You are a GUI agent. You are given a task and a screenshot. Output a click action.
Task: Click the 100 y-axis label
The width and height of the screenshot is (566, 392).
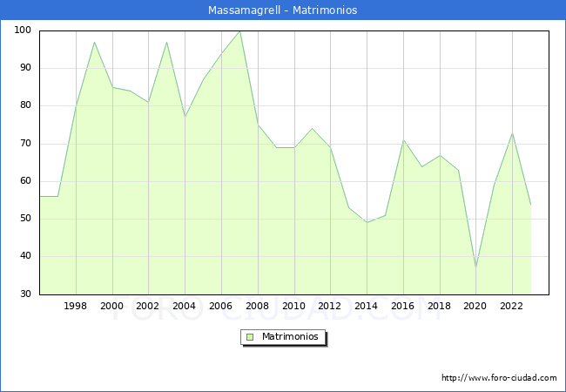click(x=23, y=30)
